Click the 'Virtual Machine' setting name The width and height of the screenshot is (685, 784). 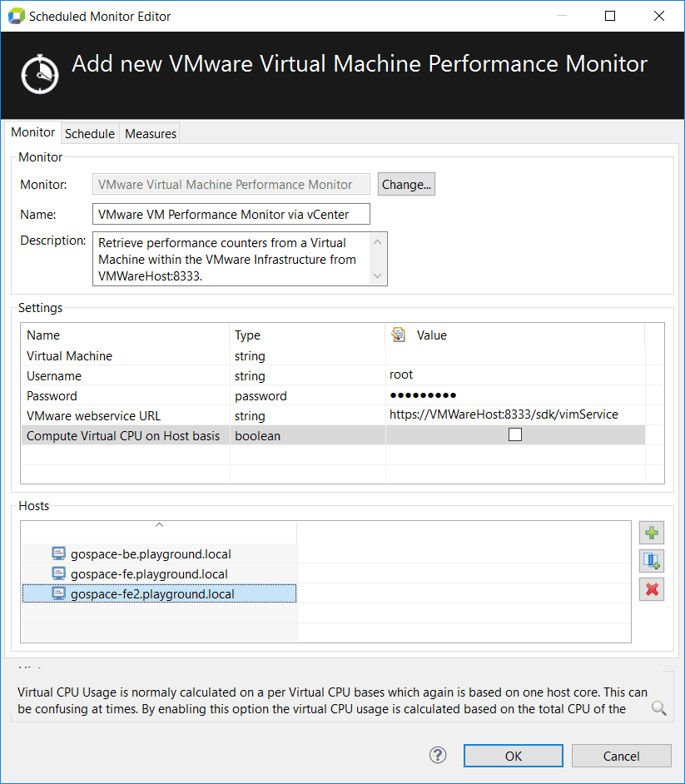coord(70,355)
